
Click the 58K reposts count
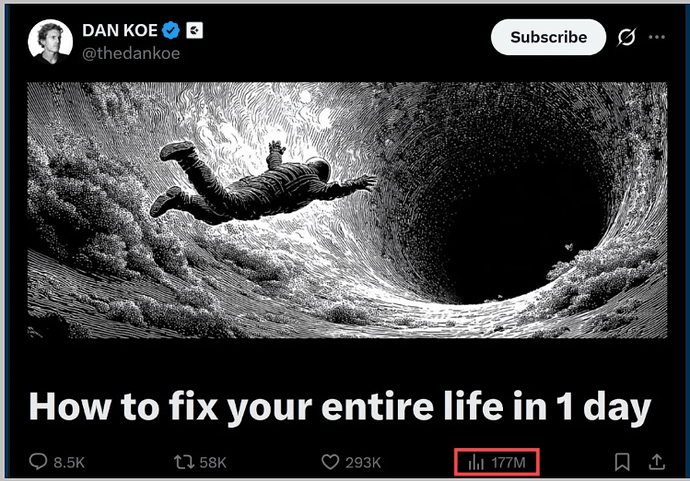point(213,463)
